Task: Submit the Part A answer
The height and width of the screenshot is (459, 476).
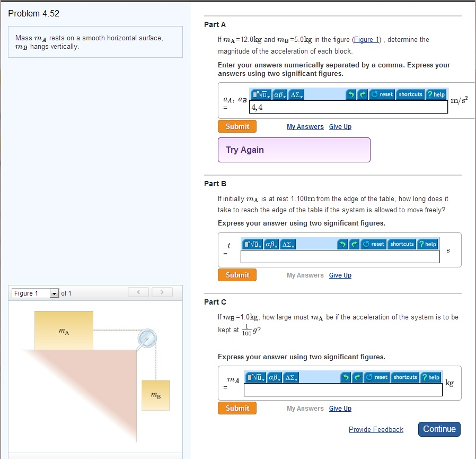Action: (x=237, y=126)
